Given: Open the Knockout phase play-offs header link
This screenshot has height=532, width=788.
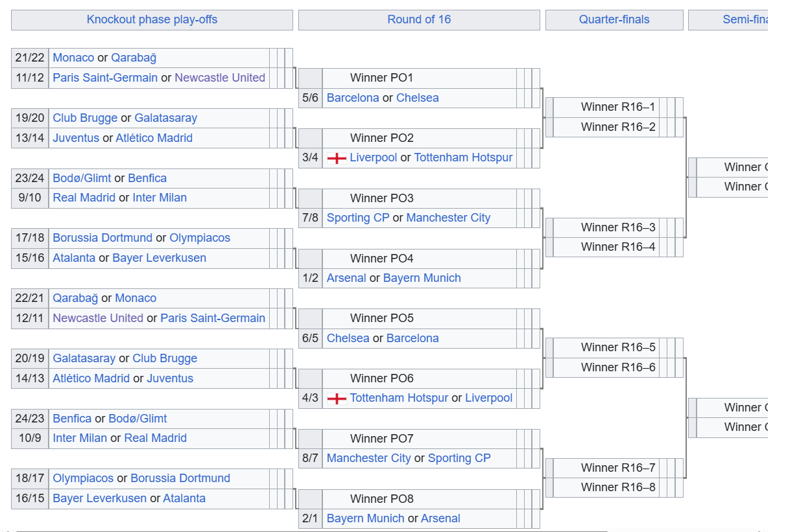Looking at the screenshot, I should (152, 19).
